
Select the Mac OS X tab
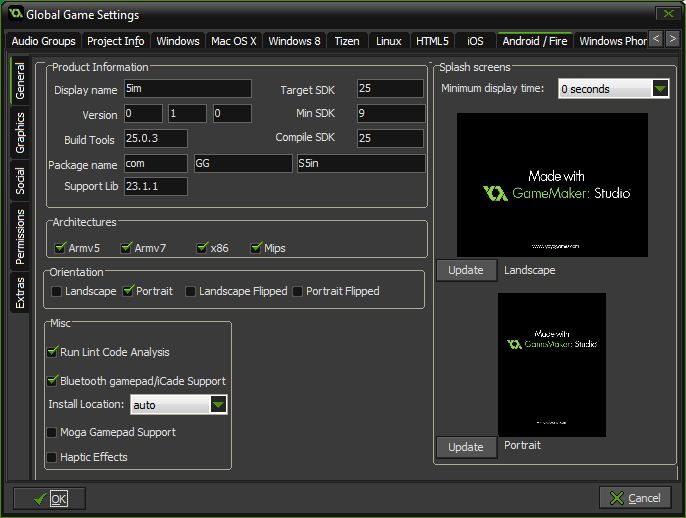tap(234, 41)
